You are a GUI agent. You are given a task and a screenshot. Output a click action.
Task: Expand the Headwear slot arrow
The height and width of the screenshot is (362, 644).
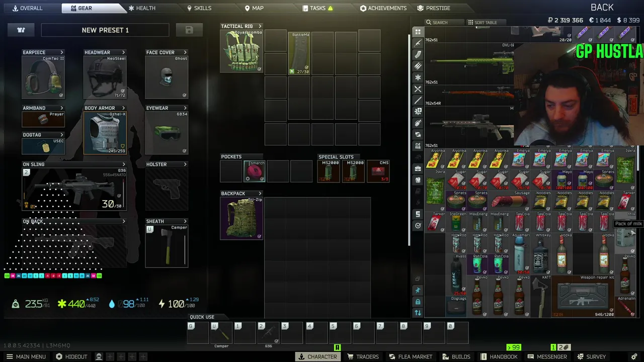pyautogui.click(x=123, y=52)
